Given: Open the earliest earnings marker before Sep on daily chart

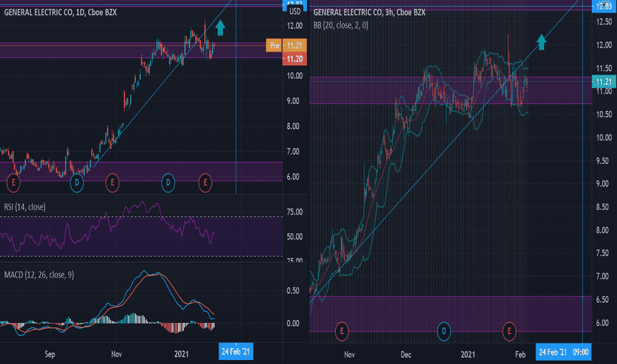Looking at the screenshot, I should click(x=13, y=183).
